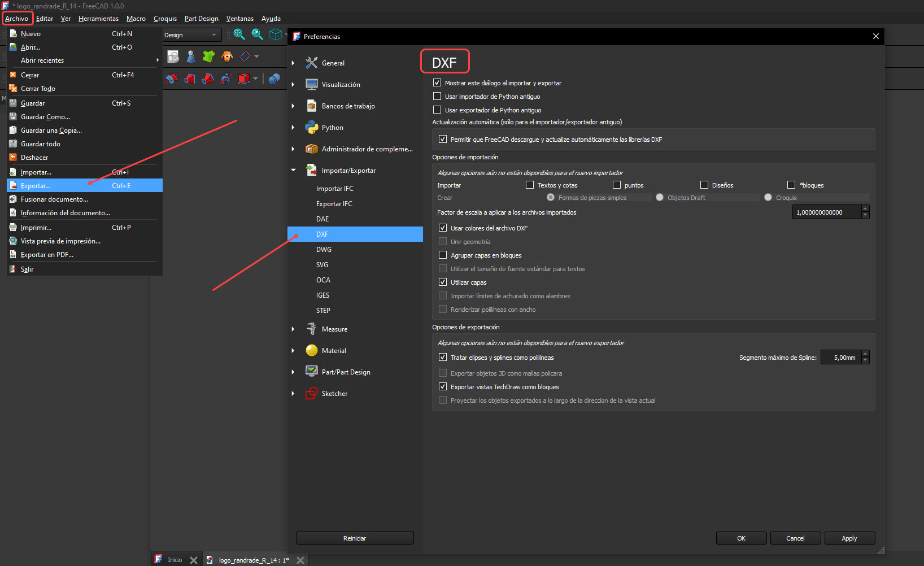Enable Agrupar capas en bloques
The image size is (924, 566).
(x=443, y=255)
